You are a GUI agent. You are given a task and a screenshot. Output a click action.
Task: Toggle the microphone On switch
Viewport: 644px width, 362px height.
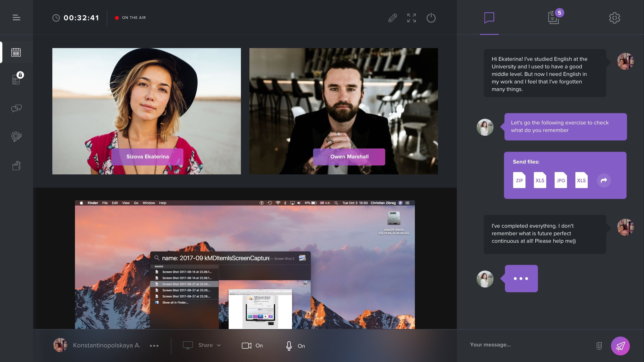pyautogui.click(x=295, y=346)
